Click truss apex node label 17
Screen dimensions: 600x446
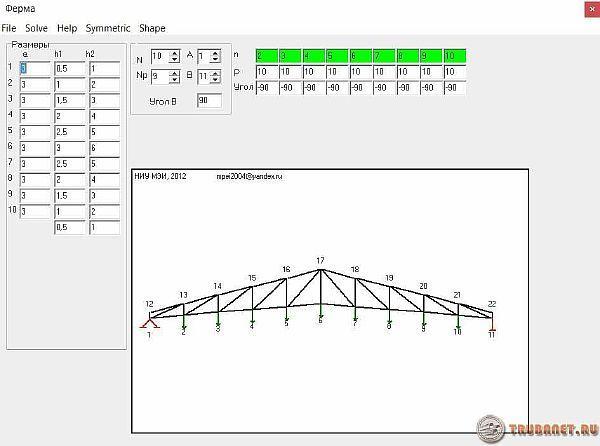pyautogui.click(x=320, y=260)
